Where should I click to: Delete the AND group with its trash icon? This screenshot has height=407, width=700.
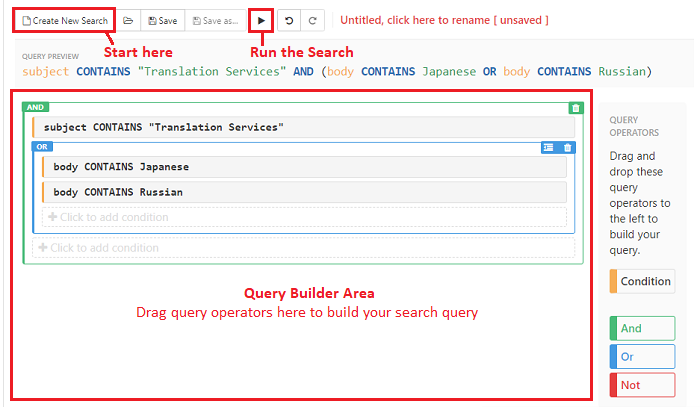point(575,108)
